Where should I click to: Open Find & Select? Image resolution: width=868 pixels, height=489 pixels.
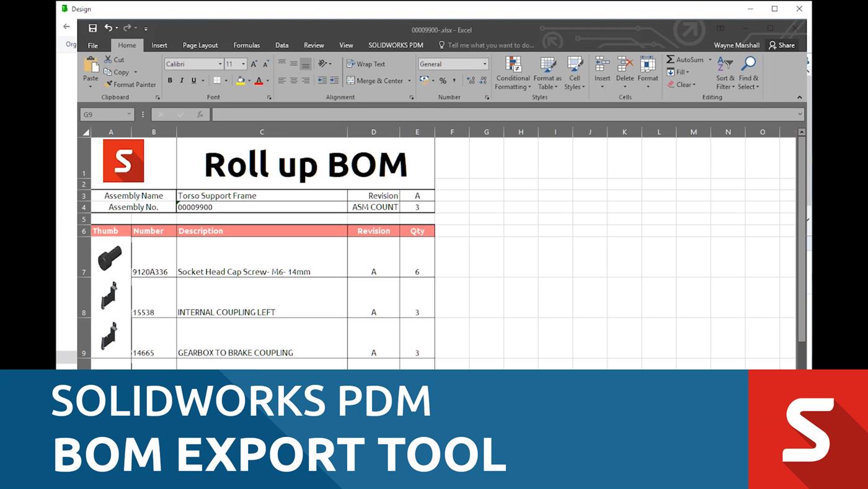tap(748, 73)
